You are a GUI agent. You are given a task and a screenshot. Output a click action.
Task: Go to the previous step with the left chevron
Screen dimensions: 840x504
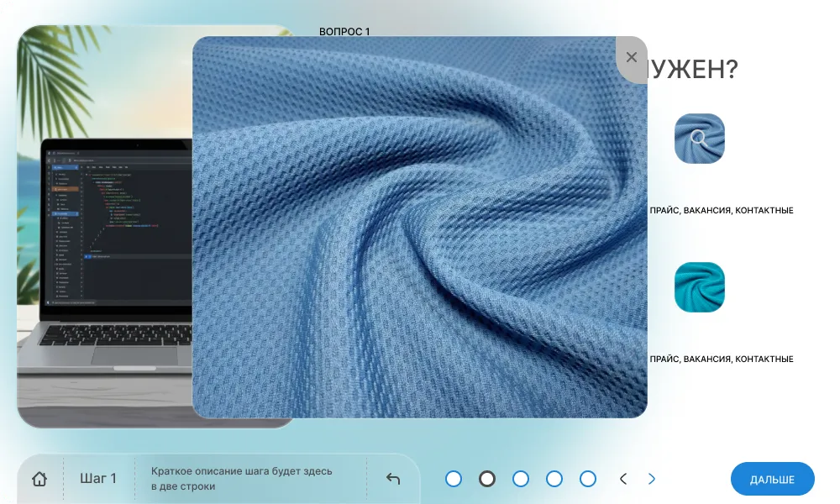point(623,479)
